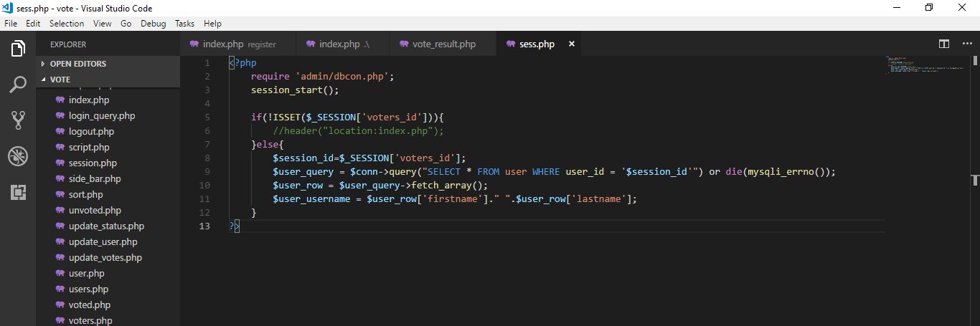Open logout.php in the explorer

tap(108, 132)
